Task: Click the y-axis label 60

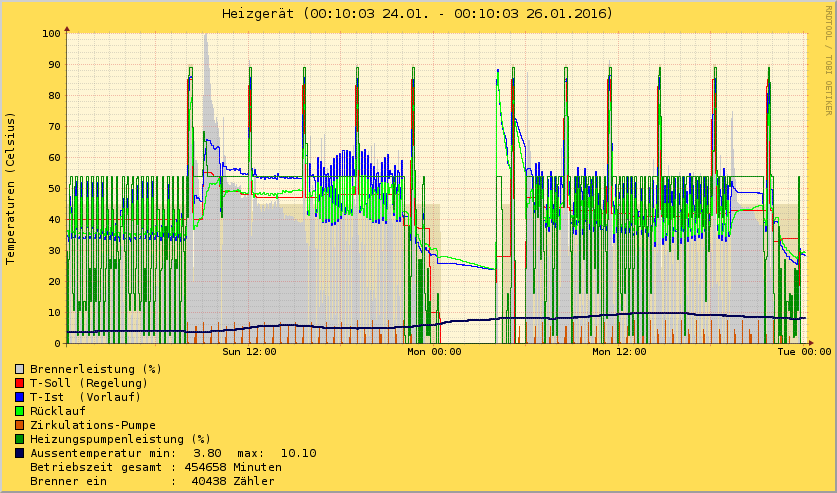Action: pyautogui.click(x=54, y=157)
